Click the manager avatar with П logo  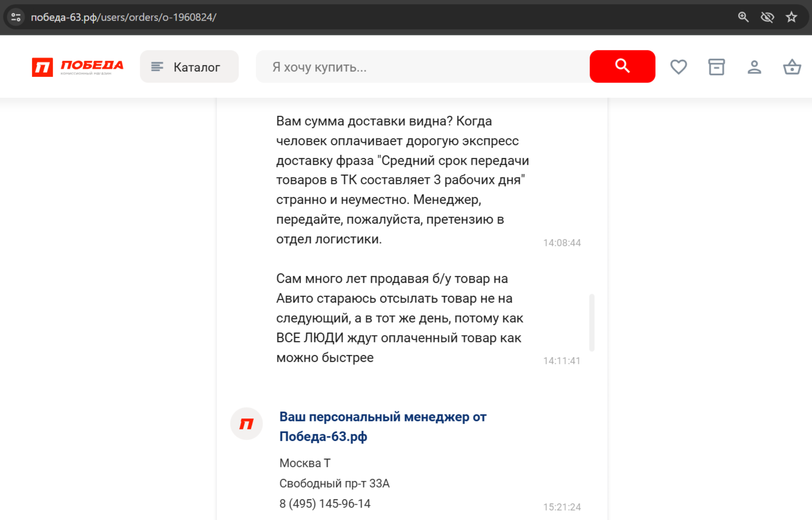pos(247,424)
